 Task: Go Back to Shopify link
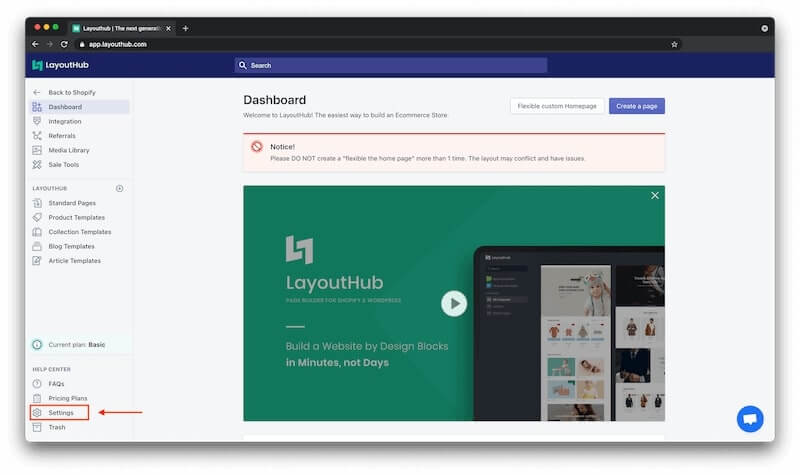72,92
